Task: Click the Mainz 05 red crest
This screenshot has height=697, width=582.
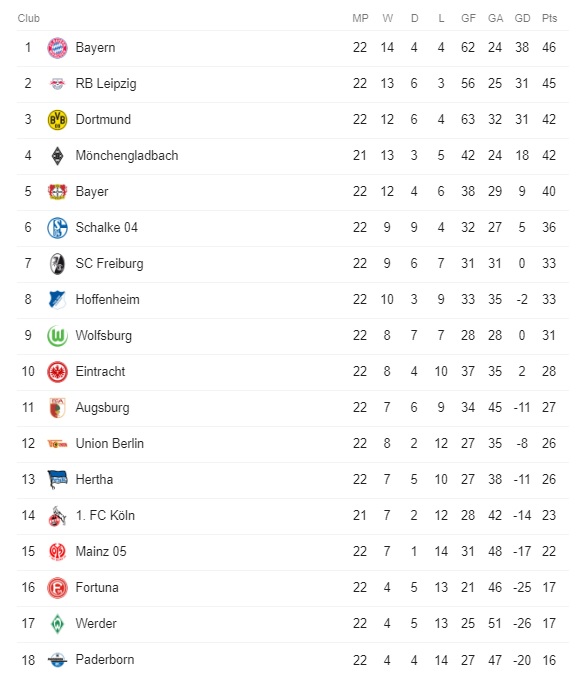Action: click(x=57, y=552)
